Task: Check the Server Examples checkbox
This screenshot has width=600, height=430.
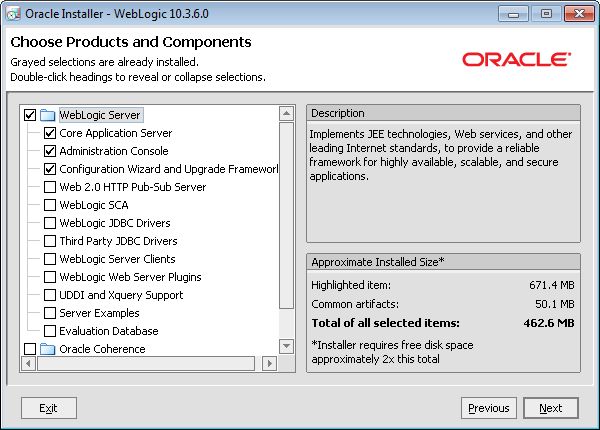Action: [50, 313]
